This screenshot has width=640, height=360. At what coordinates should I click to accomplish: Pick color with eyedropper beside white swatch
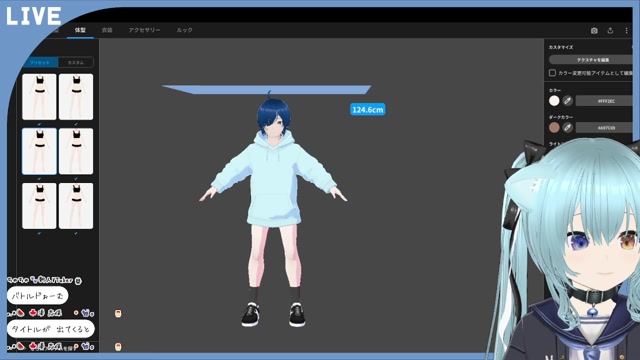(x=567, y=100)
